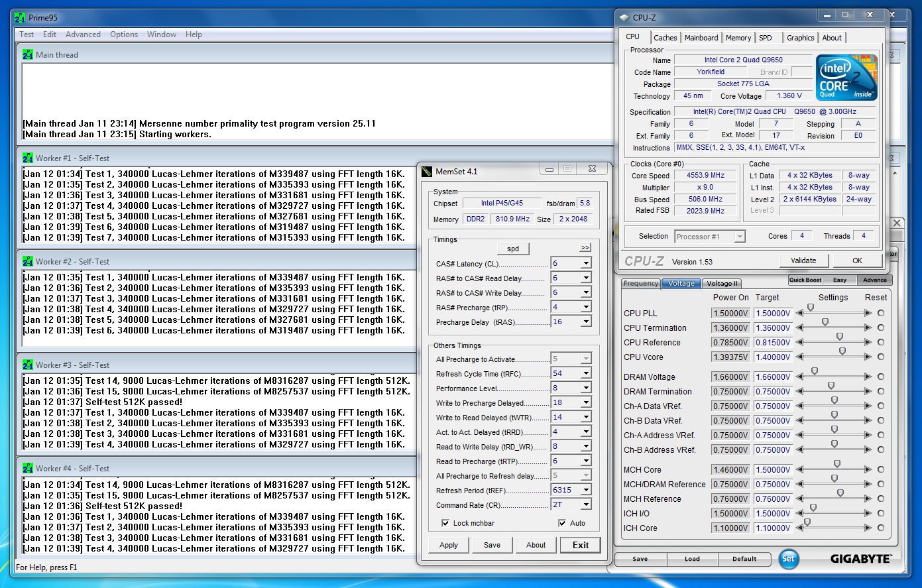Click the CPU Vcore decrease arrow
The height and width of the screenshot is (588, 922).
point(800,357)
